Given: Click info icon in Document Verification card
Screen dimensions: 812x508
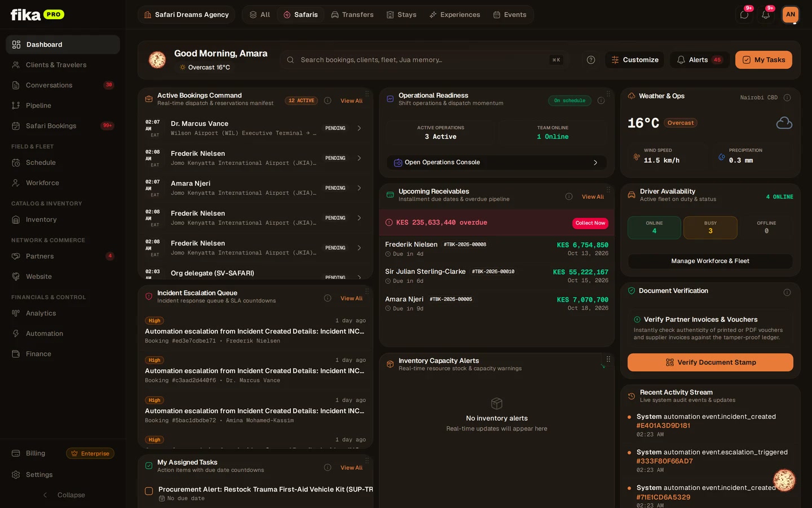Looking at the screenshot, I should coord(787,292).
